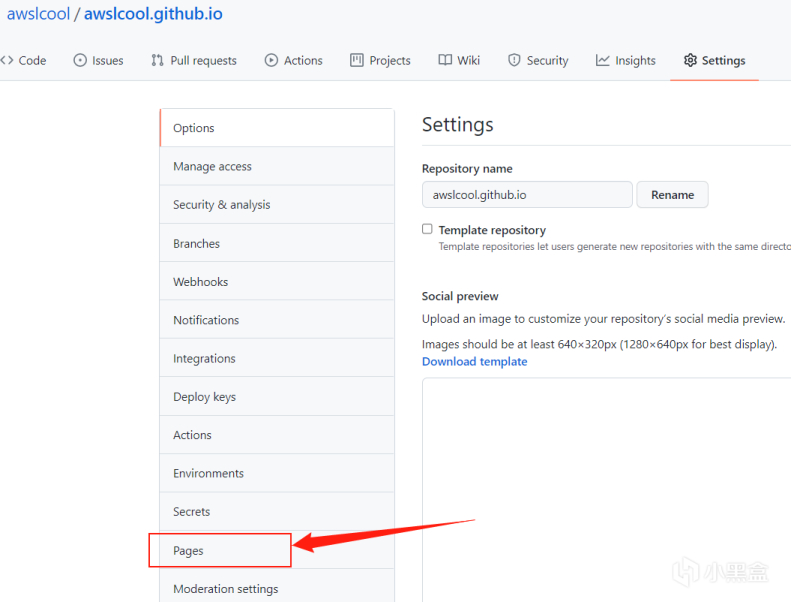
Task: Click the awslcool.github.io repository link
Action: 153,14
